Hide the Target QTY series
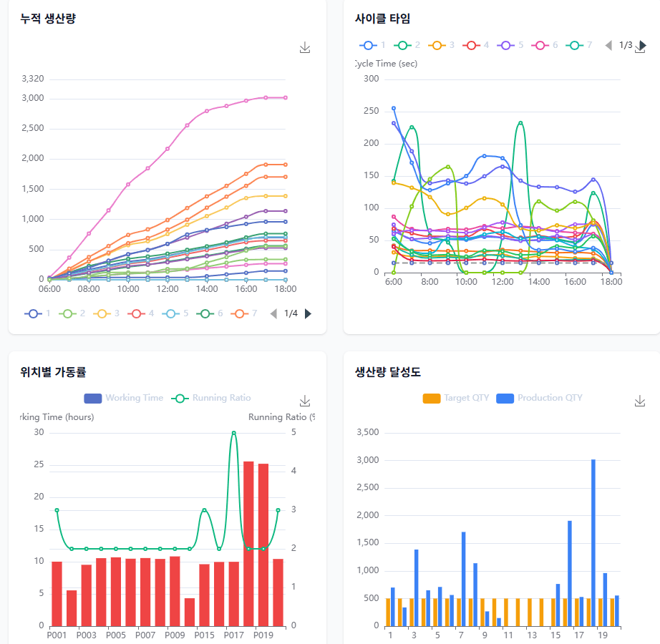This screenshot has height=644, width=660. pyautogui.click(x=456, y=398)
